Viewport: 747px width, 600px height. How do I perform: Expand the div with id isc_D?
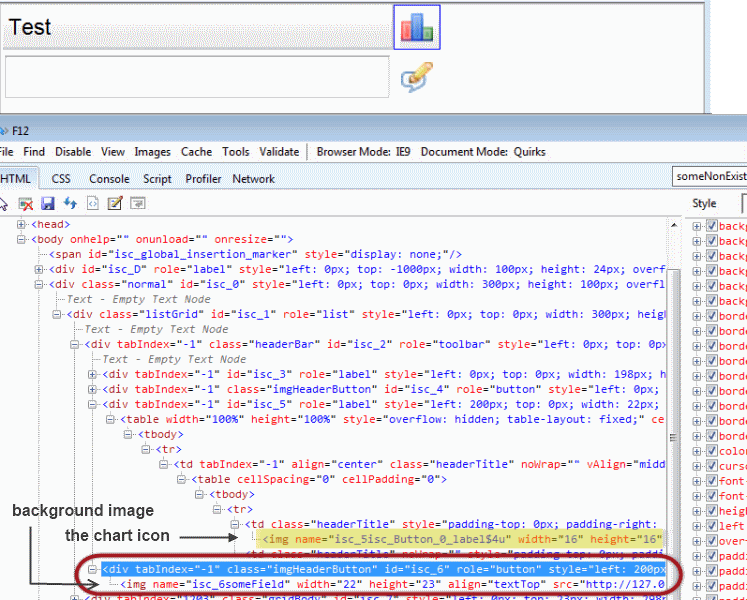(40, 270)
